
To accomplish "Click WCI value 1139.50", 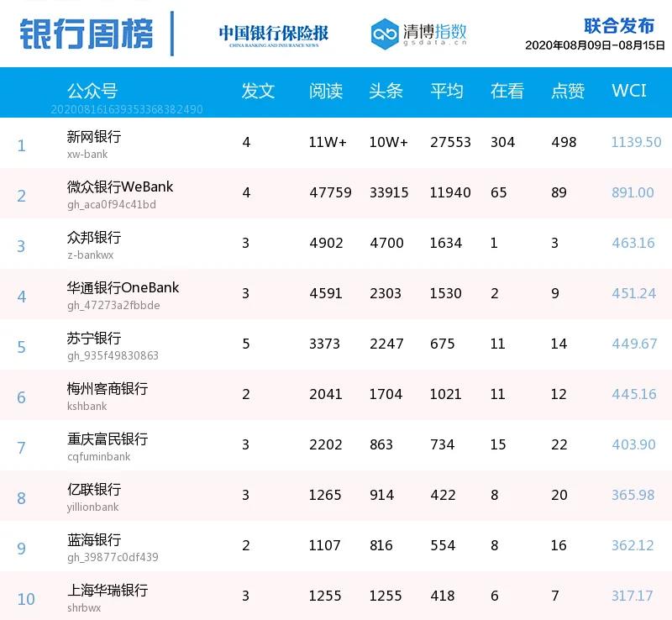I will [636, 142].
